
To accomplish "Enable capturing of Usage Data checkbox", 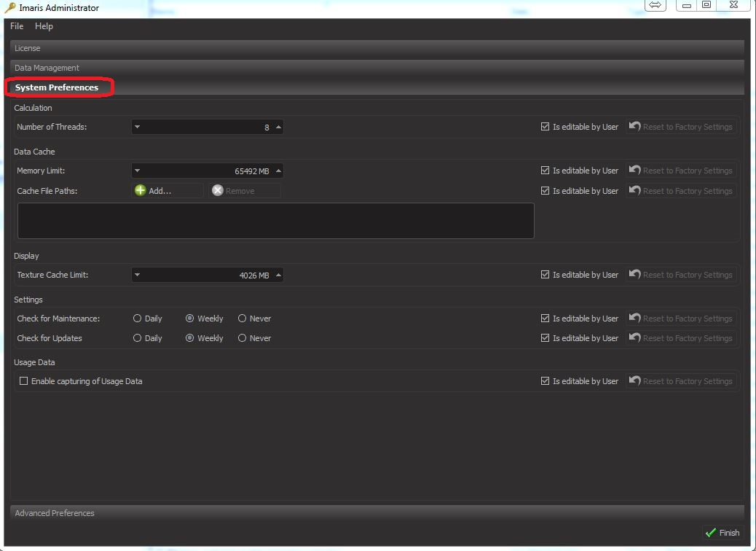I will [24, 381].
